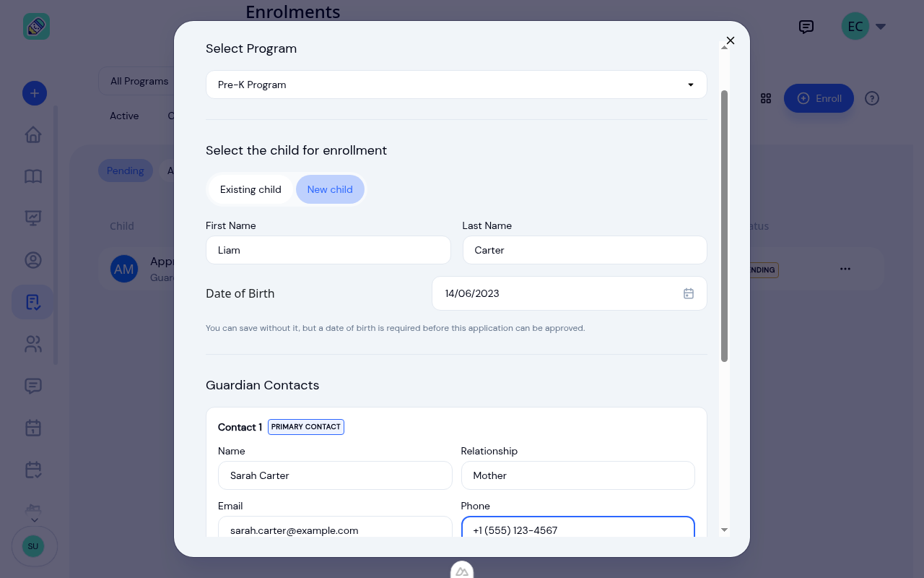Select the Pending filter chip
The height and width of the screenshot is (578, 924).
(x=126, y=171)
